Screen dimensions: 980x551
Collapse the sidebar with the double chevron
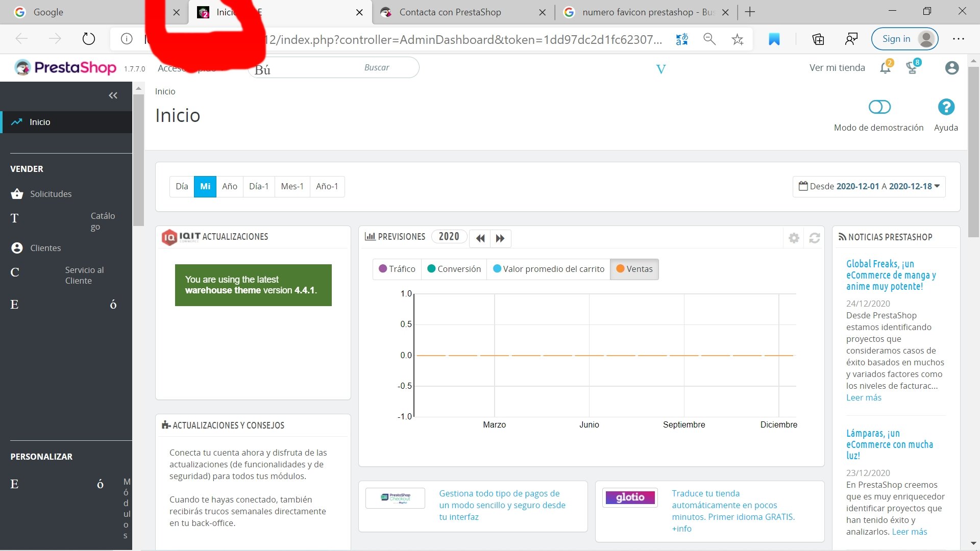(113, 95)
